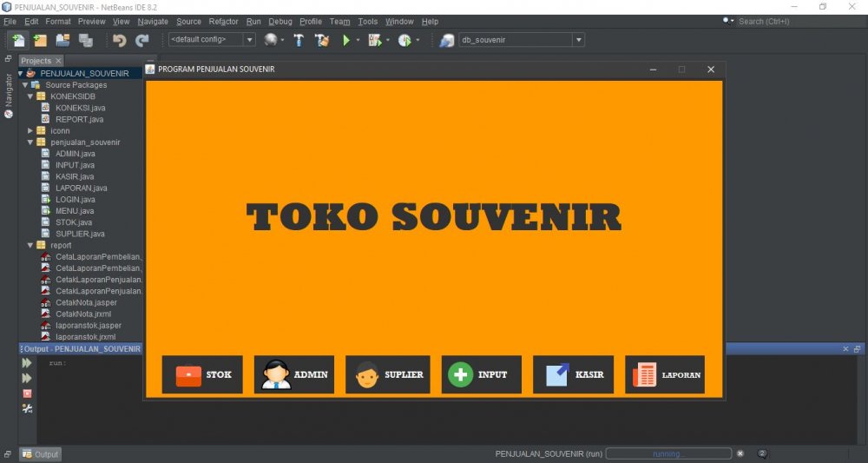The image size is (868, 463).
Task: Click the Undo arrow in the toolbar
Action: click(x=119, y=40)
